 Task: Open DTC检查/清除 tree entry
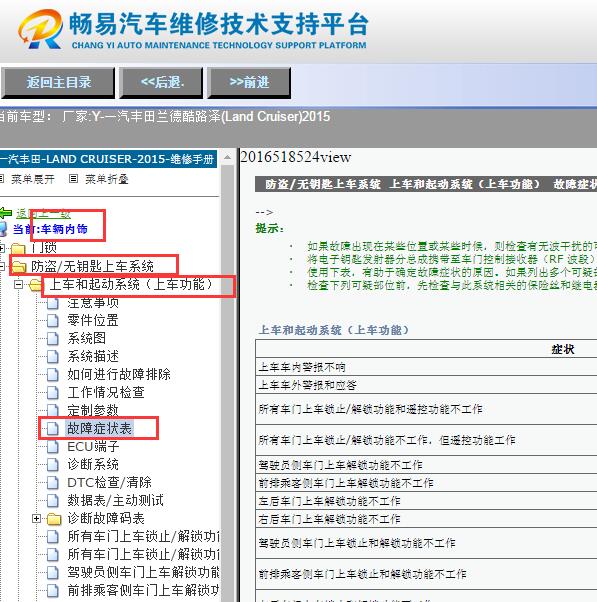(109, 482)
